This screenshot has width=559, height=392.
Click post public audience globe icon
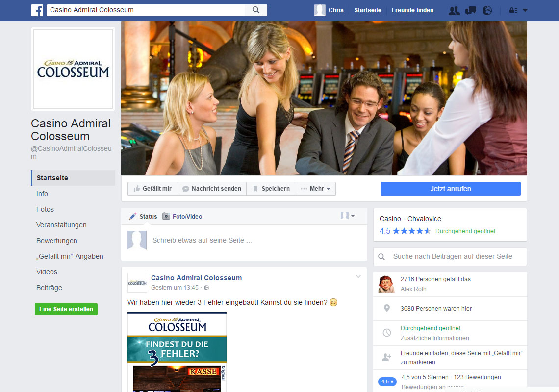(206, 288)
